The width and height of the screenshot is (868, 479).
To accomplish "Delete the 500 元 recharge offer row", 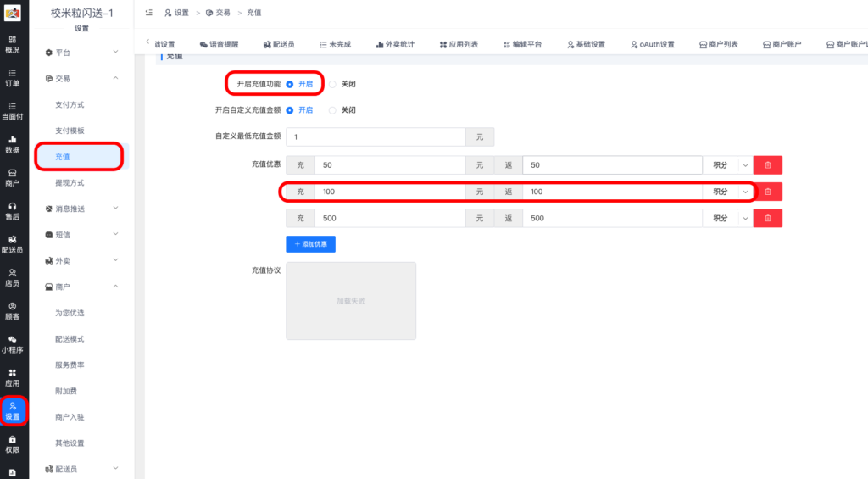I will (x=768, y=218).
